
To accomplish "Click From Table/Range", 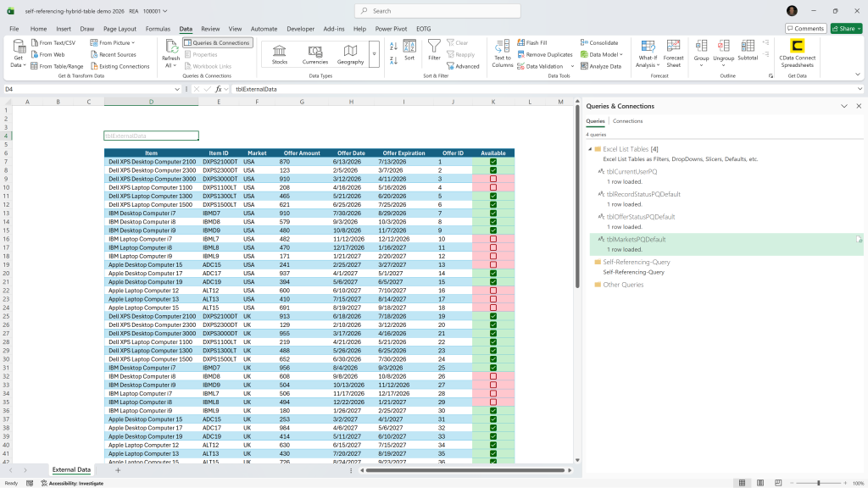I will (57, 66).
